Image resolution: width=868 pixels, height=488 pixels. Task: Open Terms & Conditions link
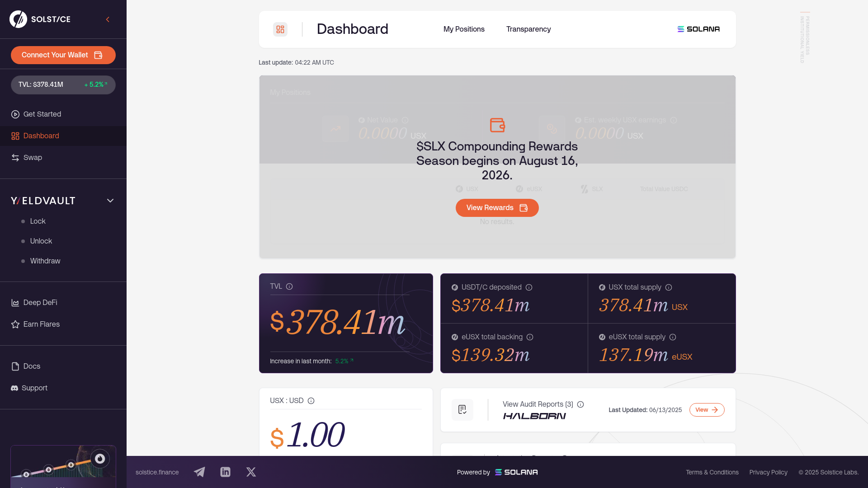[x=712, y=472]
